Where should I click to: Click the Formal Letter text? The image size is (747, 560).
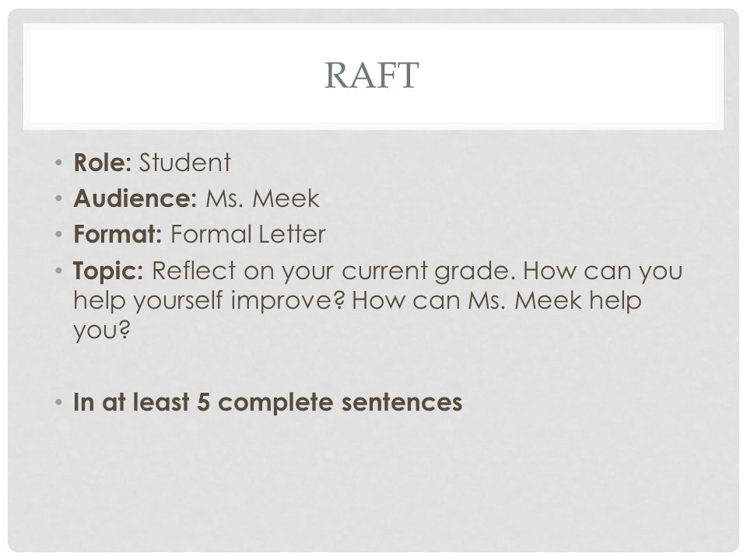pyautogui.click(x=248, y=234)
